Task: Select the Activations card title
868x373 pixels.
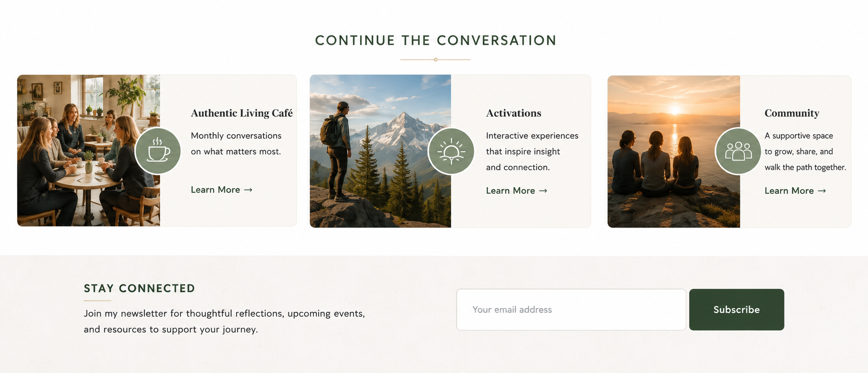Action: click(514, 113)
